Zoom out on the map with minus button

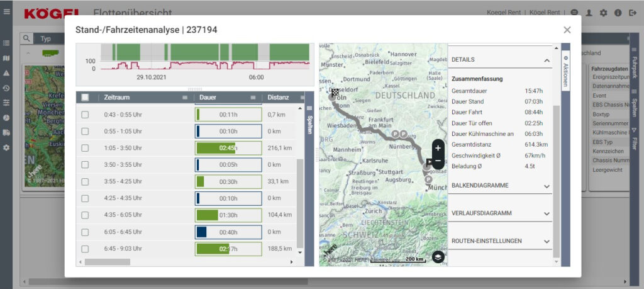(438, 161)
